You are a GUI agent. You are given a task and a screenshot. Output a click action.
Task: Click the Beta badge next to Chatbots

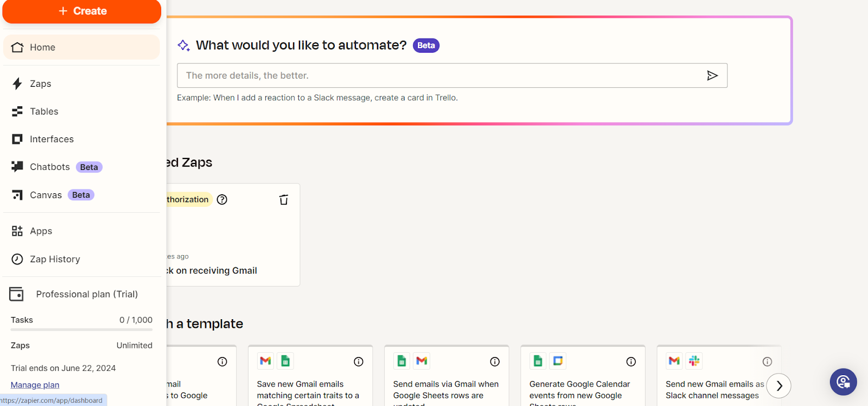[89, 167]
